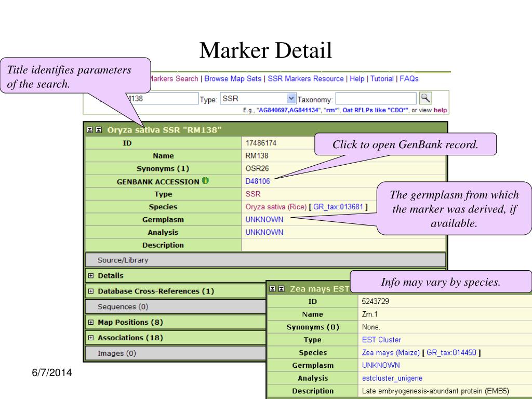Click the Oryza sativa SSR "RM138" title
Viewport: 532px width, 399px height.
point(164,130)
